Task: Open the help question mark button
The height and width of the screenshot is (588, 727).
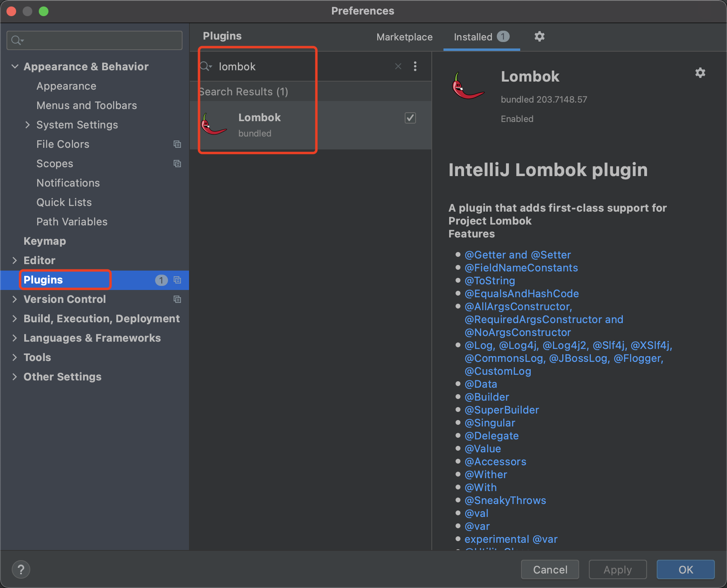Action: click(x=21, y=569)
